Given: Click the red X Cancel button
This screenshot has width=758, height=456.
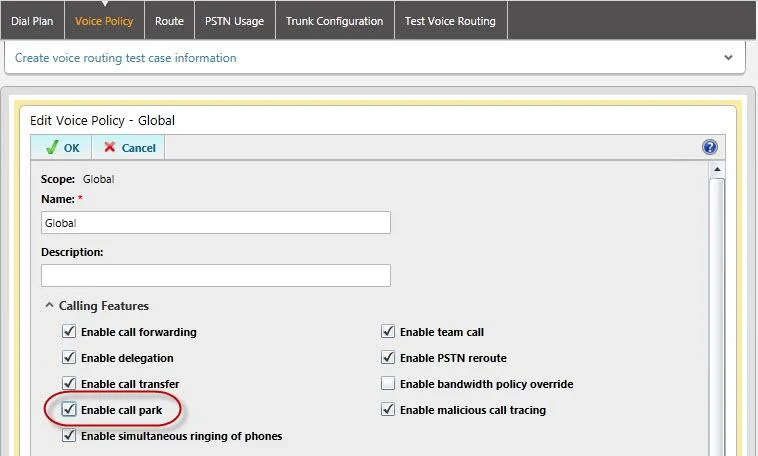Looking at the screenshot, I should 129,147.
